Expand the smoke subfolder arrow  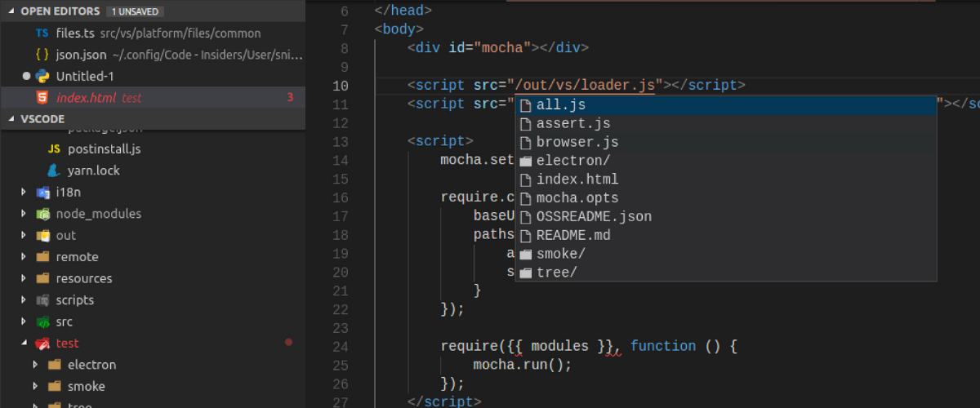click(x=35, y=386)
